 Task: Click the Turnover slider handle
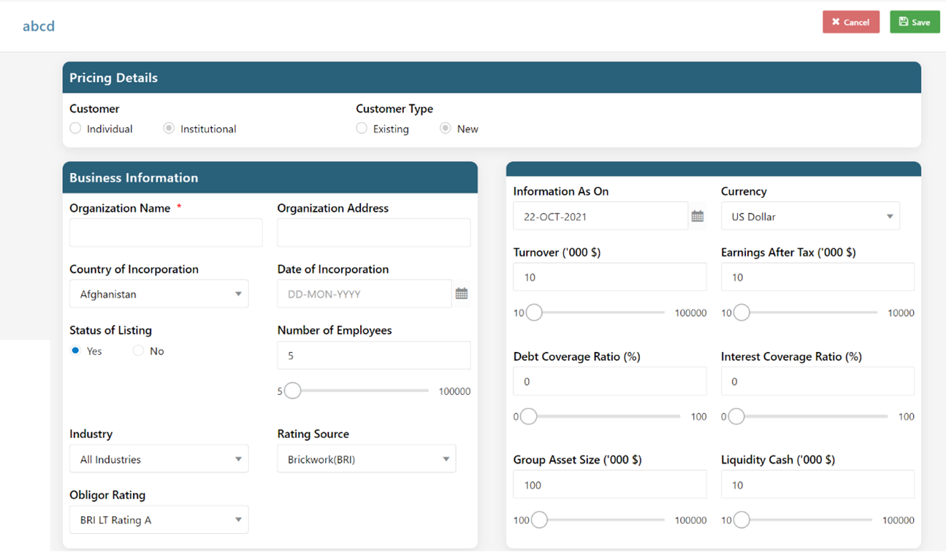pyautogui.click(x=534, y=312)
